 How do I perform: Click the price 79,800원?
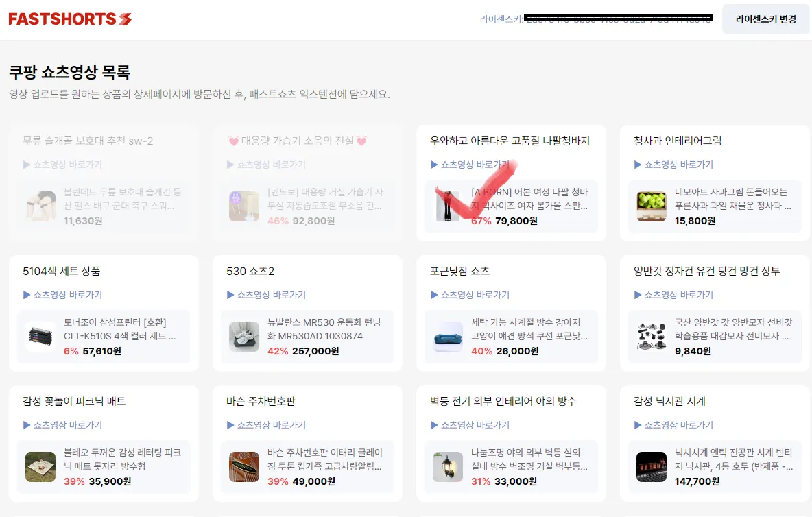click(516, 221)
